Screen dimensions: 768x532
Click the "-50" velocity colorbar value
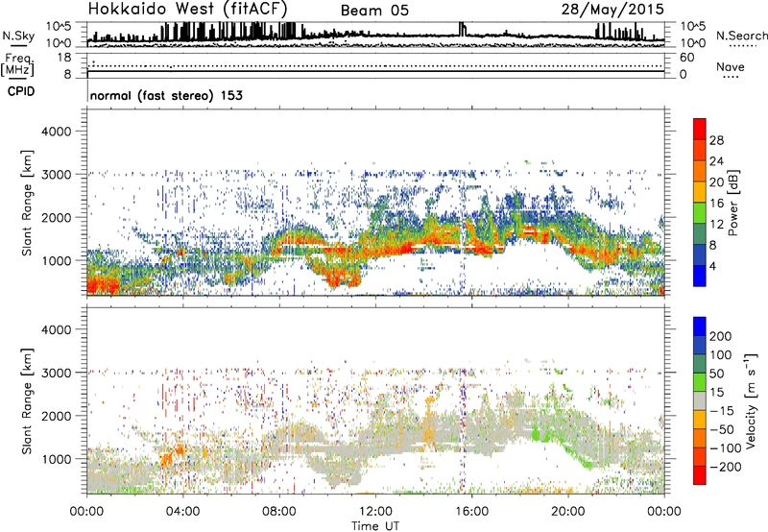pyautogui.click(x=722, y=429)
